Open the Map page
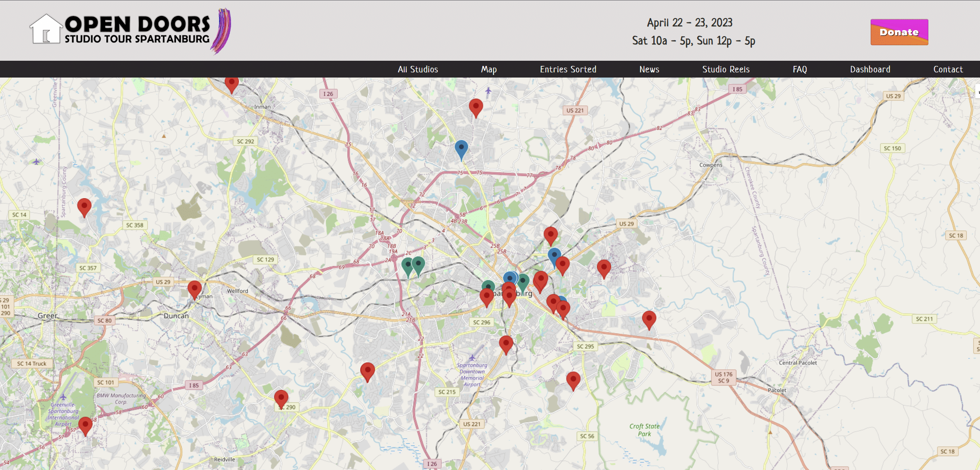This screenshot has height=470, width=980. 488,69
